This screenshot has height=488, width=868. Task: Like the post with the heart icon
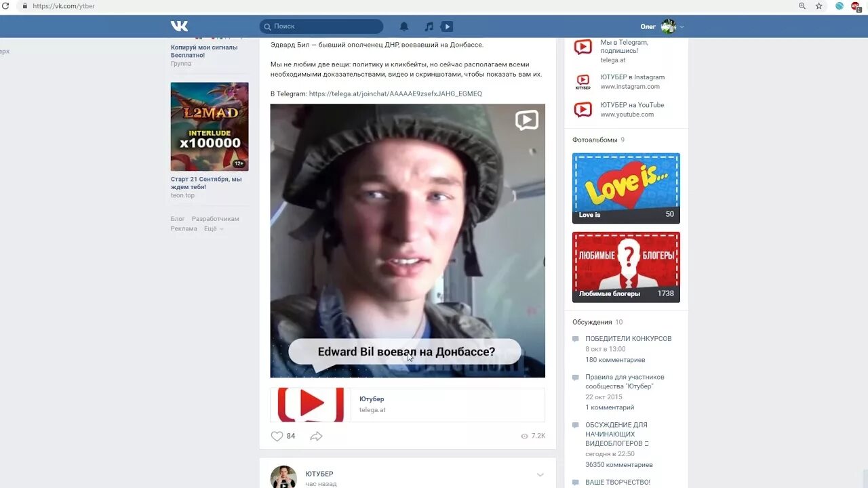point(277,436)
